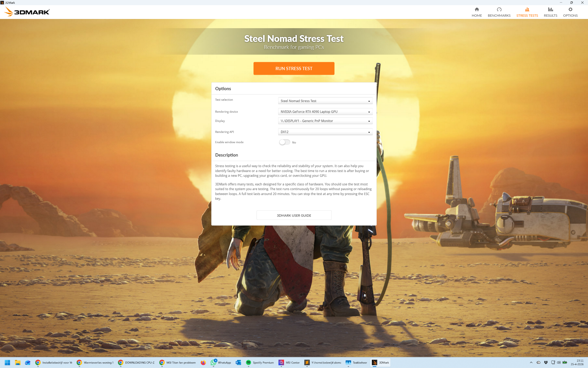Click the "Options" section heading

click(x=223, y=89)
